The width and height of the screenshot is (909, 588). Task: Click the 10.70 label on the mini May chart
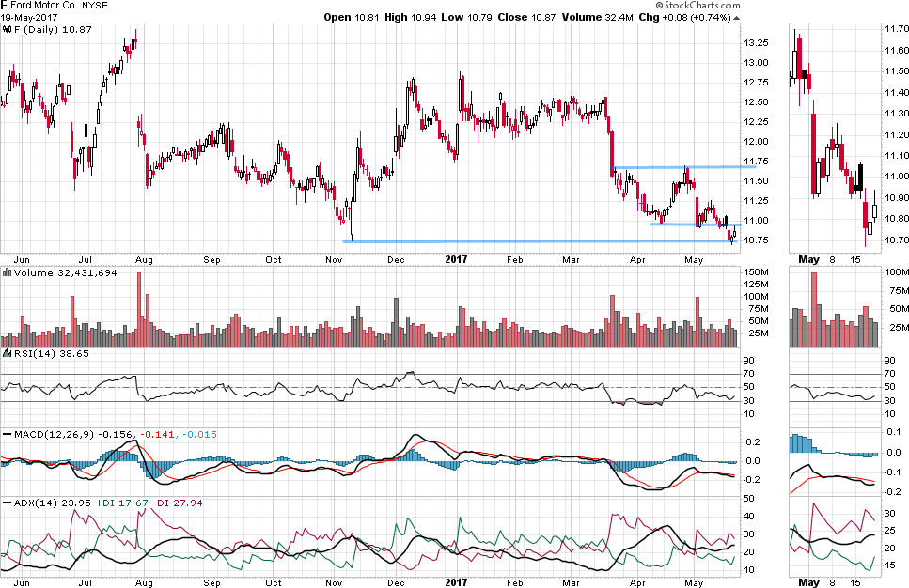click(x=896, y=240)
